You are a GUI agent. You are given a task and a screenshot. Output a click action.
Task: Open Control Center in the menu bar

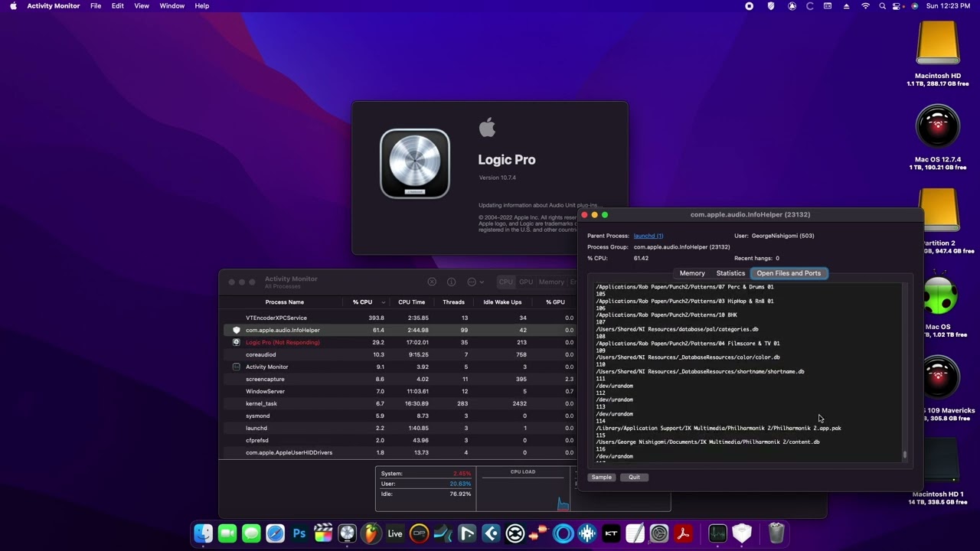pos(898,6)
